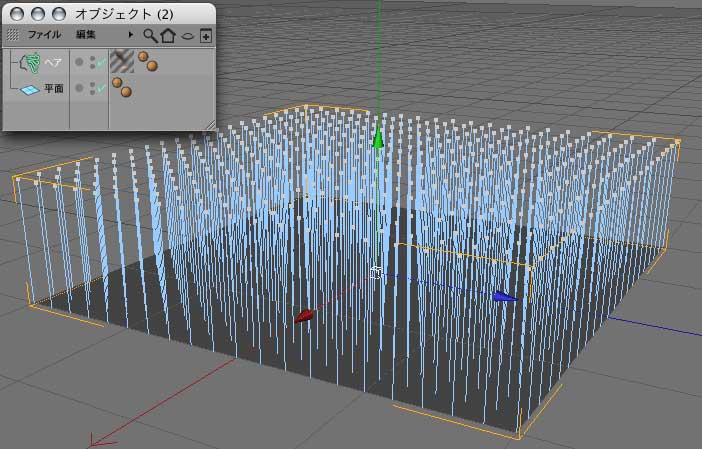Image resolution: width=702 pixels, height=449 pixels.
Task: Click the オブジェクト (2) panel title bar
Action: [x=109, y=14]
